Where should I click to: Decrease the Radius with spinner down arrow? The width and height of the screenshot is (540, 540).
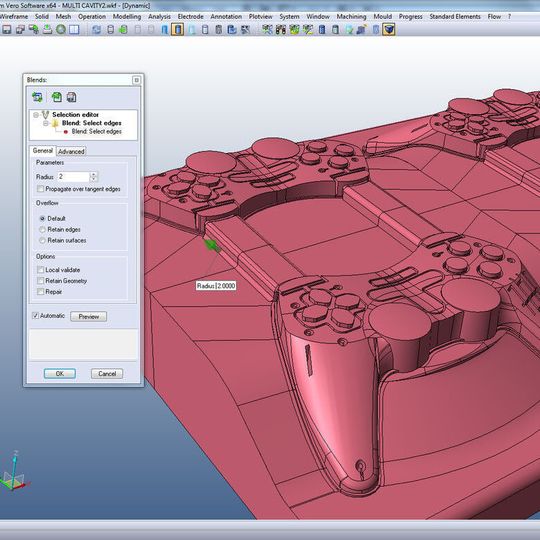(94, 179)
